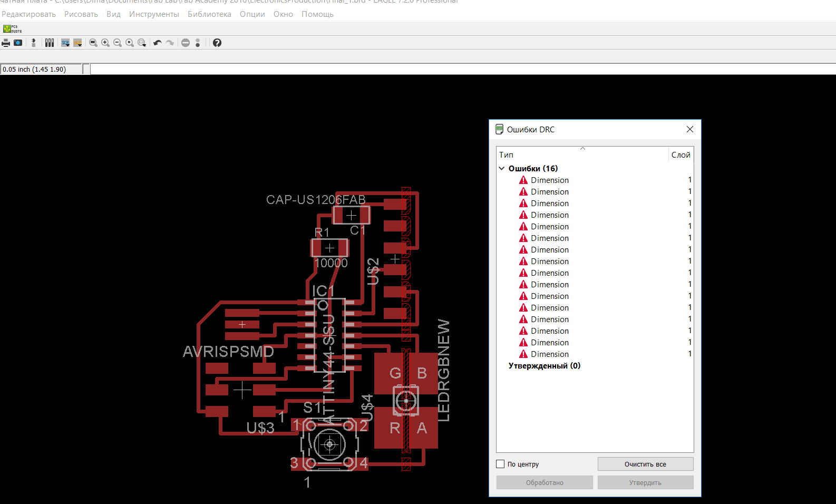
Task: Zoom in on the board view
Action: [105, 43]
